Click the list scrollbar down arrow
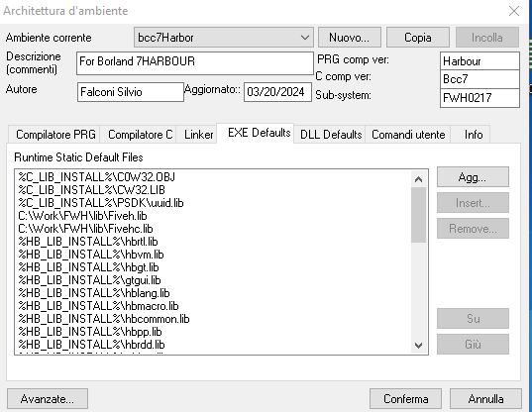532x412 pixels. tap(418, 346)
